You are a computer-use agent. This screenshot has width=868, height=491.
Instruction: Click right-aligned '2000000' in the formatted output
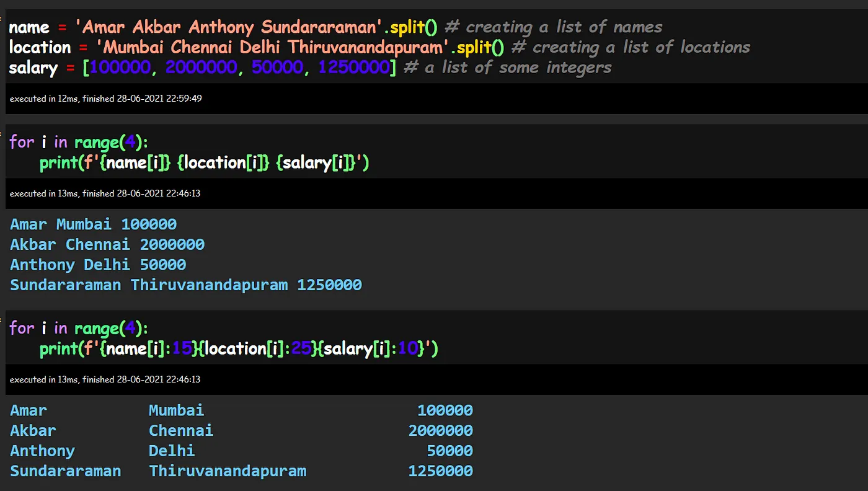coord(440,430)
